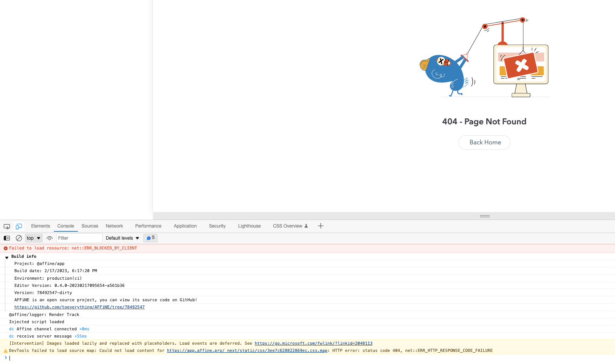Click the clear console icon

[x=19, y=238]
